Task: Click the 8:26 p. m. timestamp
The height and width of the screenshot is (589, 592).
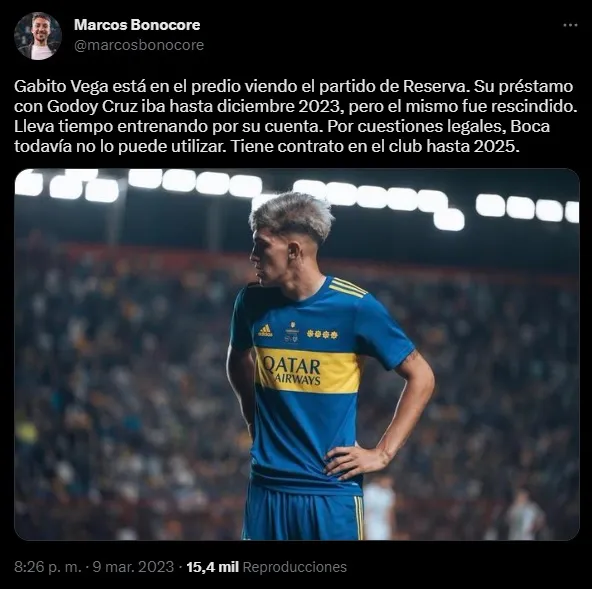Action: (48, 567)
